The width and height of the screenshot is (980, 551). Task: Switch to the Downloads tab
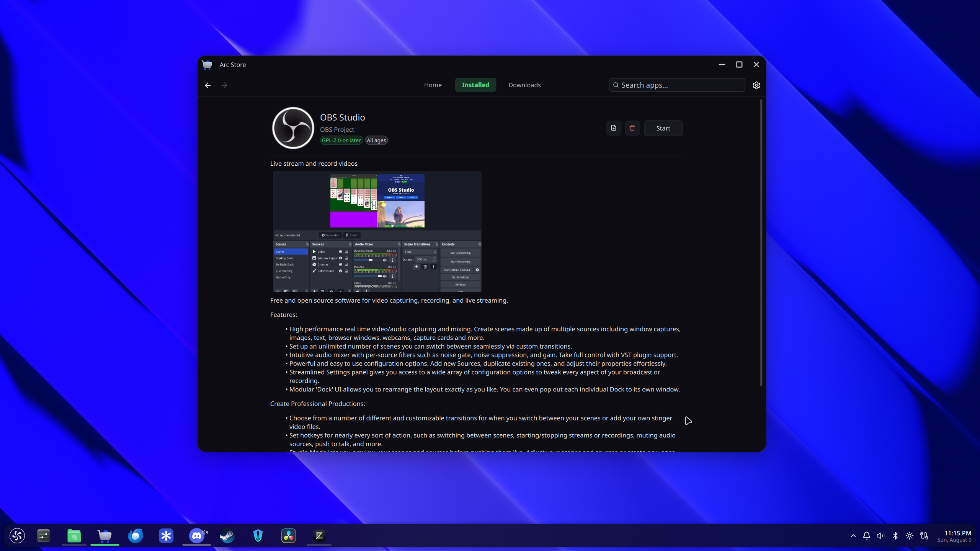click(524, 85)
